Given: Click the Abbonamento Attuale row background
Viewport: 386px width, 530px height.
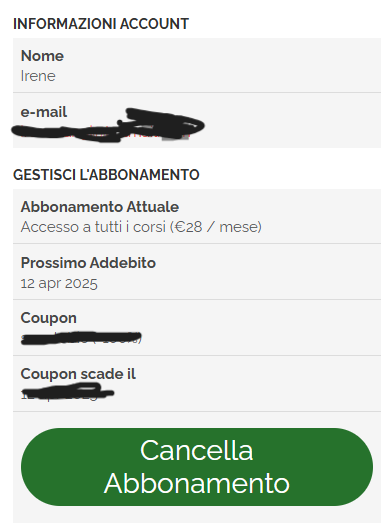Looking at the screenshot, I should point(197,216).
